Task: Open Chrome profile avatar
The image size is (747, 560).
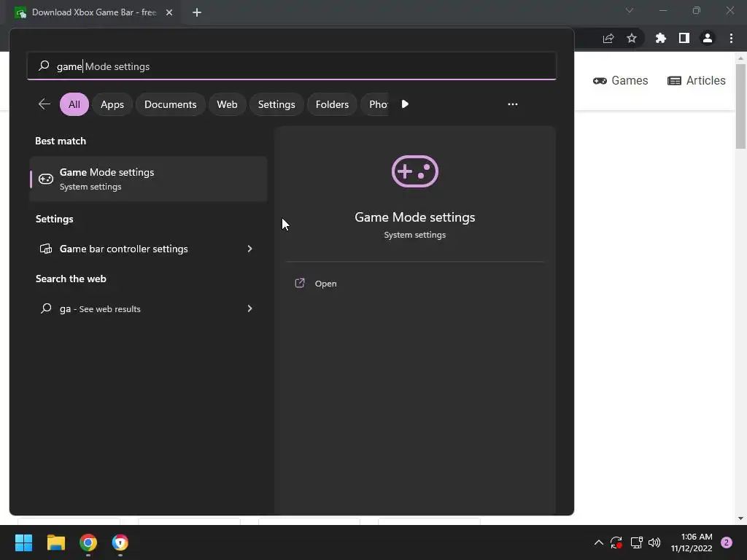Action: point(708,38)
